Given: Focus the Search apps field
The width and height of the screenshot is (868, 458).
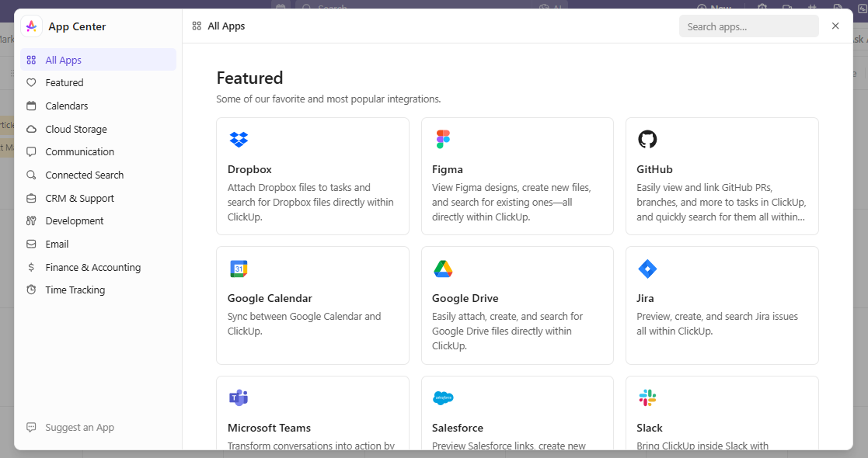Looking at the screenshot, I should pos(748,26).
